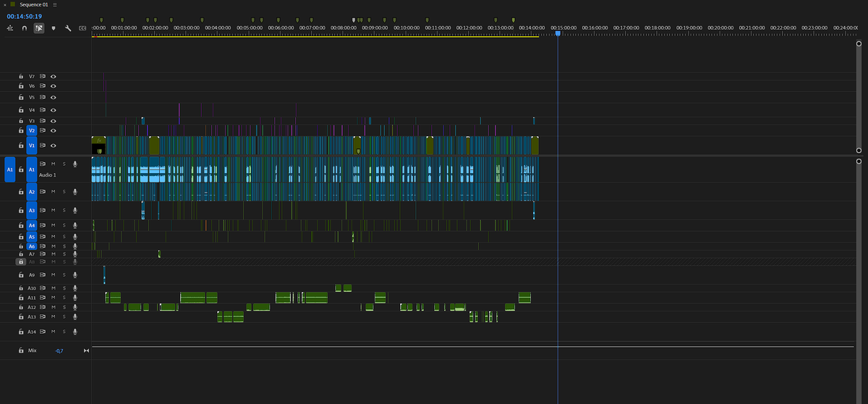Toggle Linked Selection button

(x=39, y=28)
